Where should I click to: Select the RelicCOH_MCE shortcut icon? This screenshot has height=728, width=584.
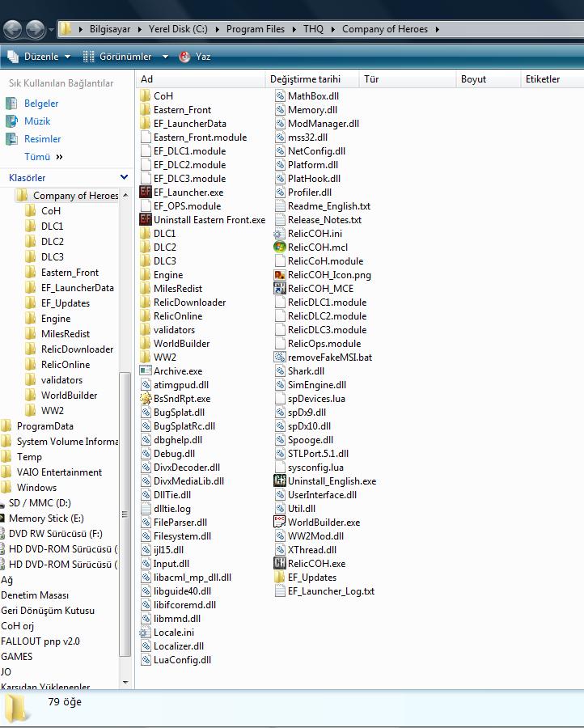coord(280,288)
